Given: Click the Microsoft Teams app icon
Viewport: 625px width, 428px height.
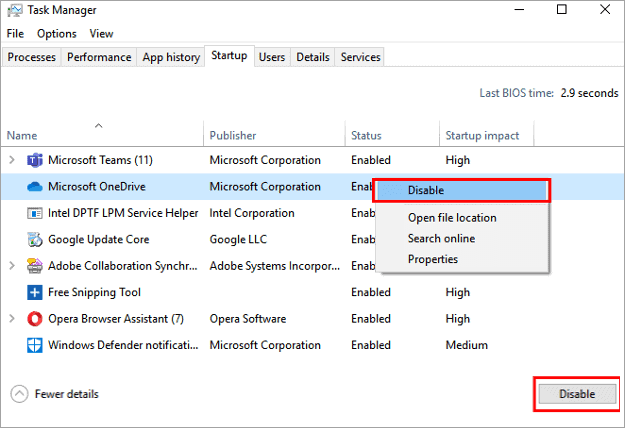Looking at the screenshot, I should pos(34,160).
